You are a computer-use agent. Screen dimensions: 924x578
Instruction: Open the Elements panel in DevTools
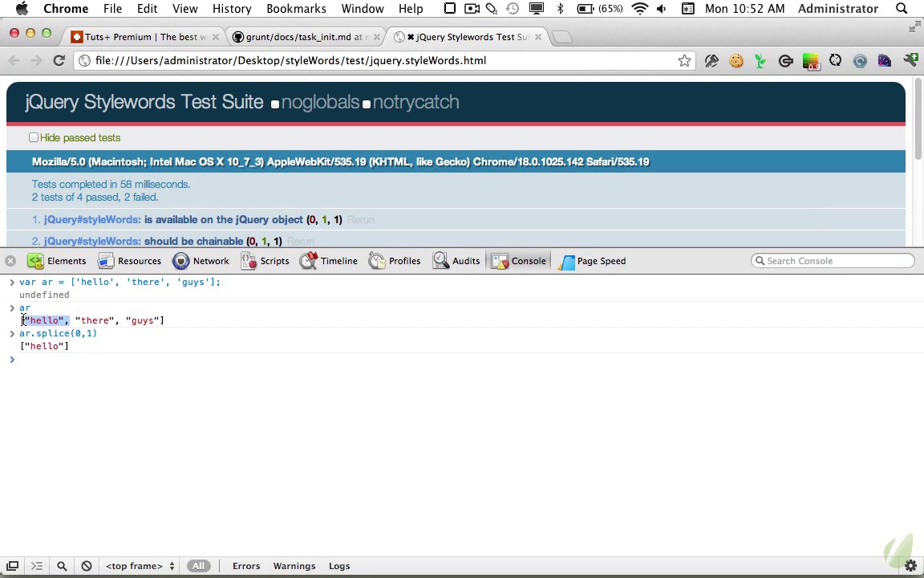pyautogui.click(x=57, y=261)
